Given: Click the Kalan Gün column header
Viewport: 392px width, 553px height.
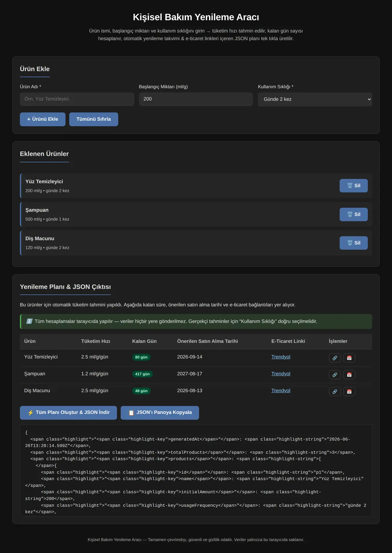Looking at the screenshot, I should pos(144,341).
